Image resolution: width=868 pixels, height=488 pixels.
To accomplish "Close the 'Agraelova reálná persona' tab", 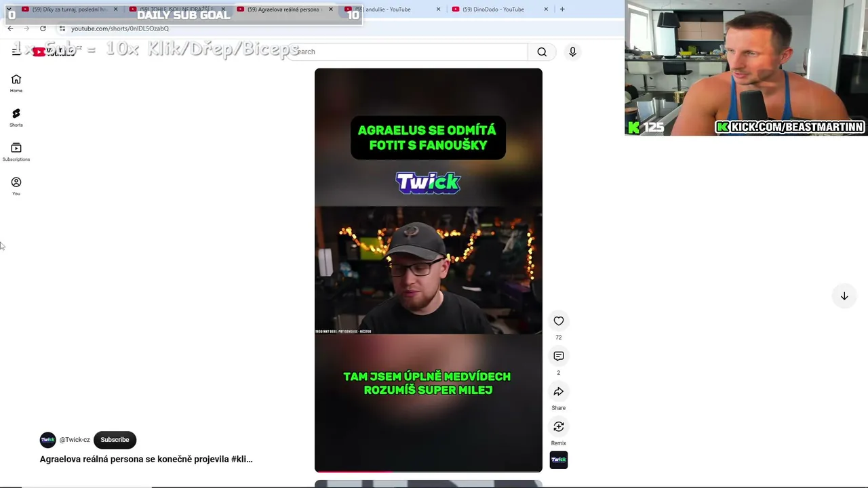I will point(331,9).
